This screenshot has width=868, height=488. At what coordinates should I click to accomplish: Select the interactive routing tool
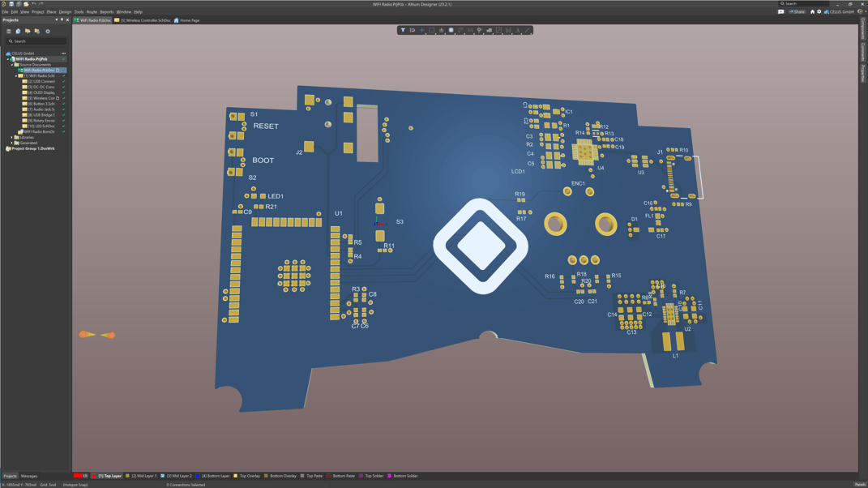coord(460,31)
